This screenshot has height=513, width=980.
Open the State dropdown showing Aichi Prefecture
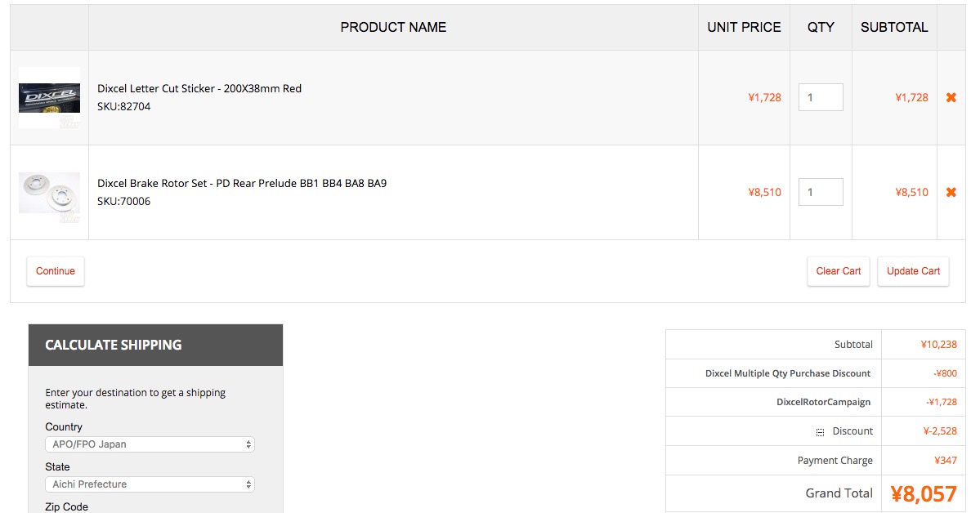[x=150, y=484]
